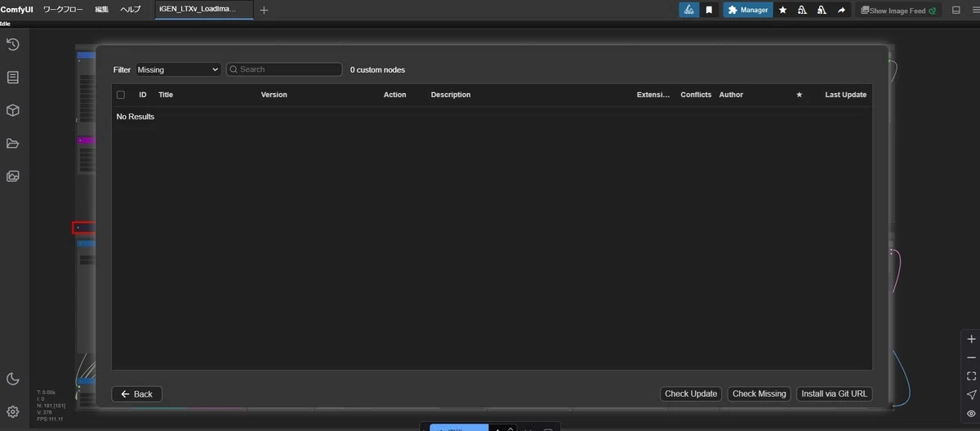Sort by the star column header

point(800,95)
